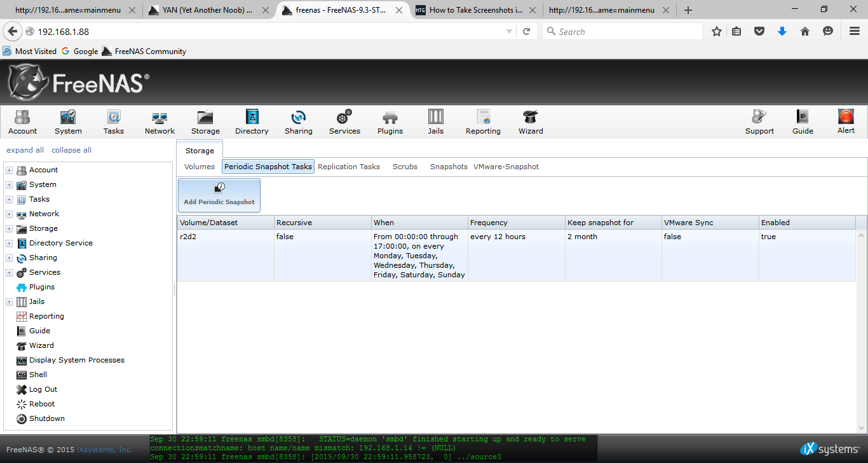The image size is (868, 463).
Task: Click the FreeNAS logo
Action: click(x=79, y=83)
